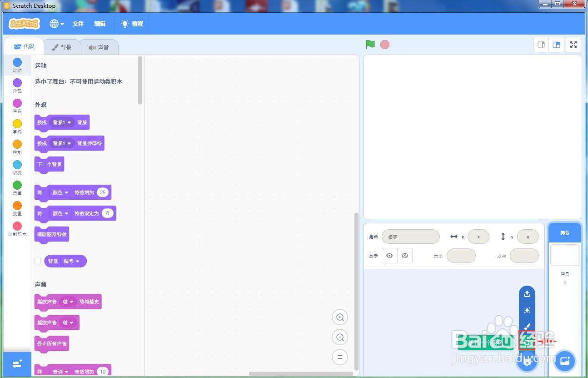Image resolution: width=588 pixels, height=378 pixels.
Task: Select the stage backdrop thumbnail
Action: click(565, 255)
